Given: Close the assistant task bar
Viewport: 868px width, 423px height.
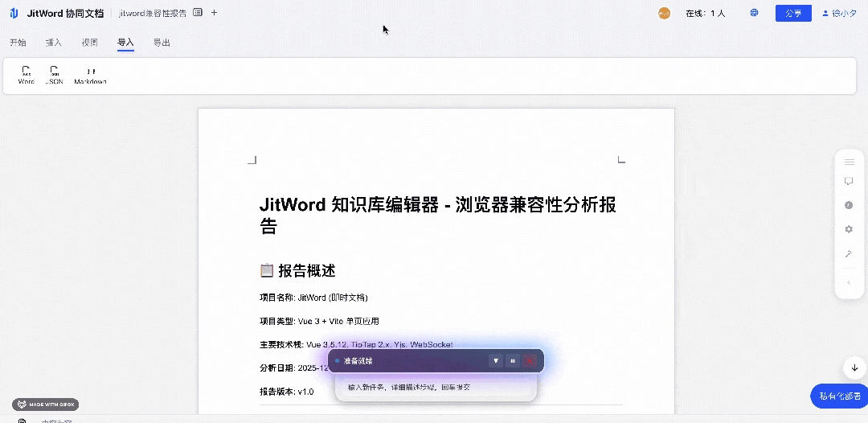Looking at the screenshot, I should [529, 361].
